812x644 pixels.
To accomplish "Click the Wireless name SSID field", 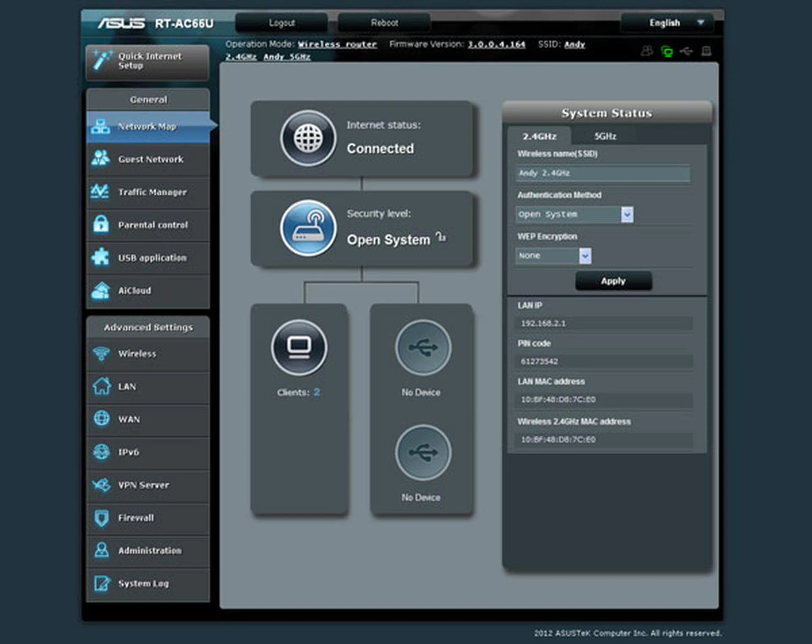I will [602, 173].
